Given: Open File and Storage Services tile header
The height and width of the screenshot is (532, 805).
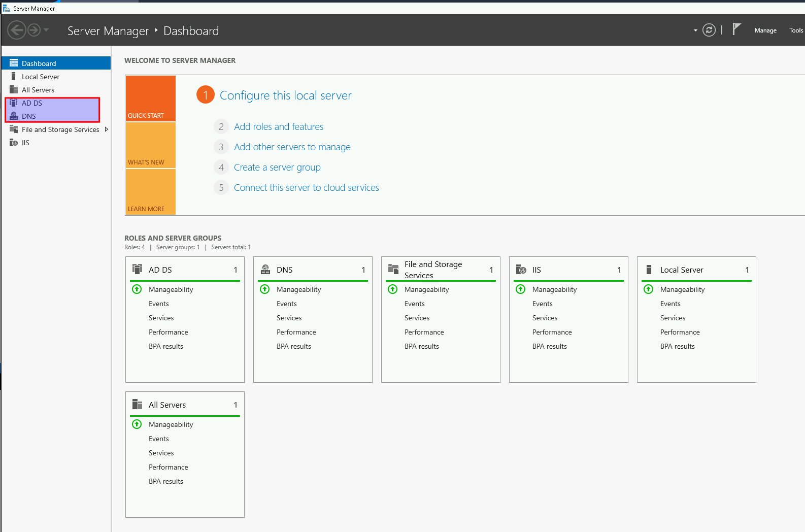Looking at the screenshot, I should 441,270.
